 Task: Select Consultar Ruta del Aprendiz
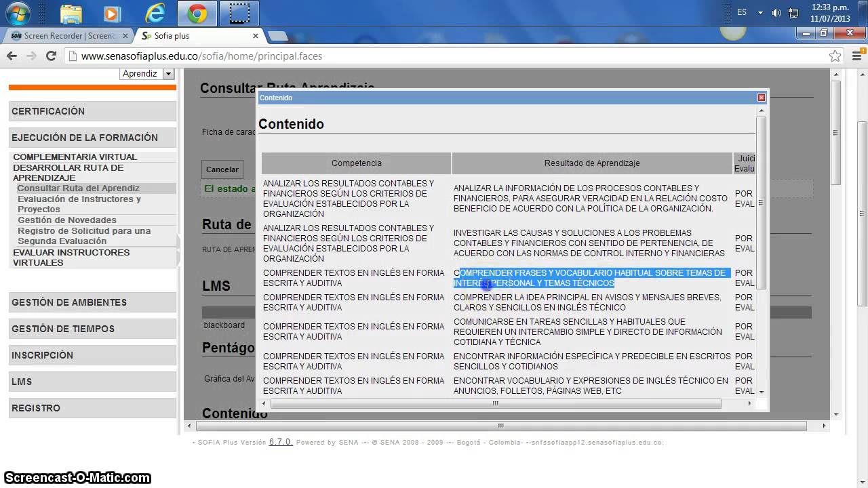click(79, 188)
